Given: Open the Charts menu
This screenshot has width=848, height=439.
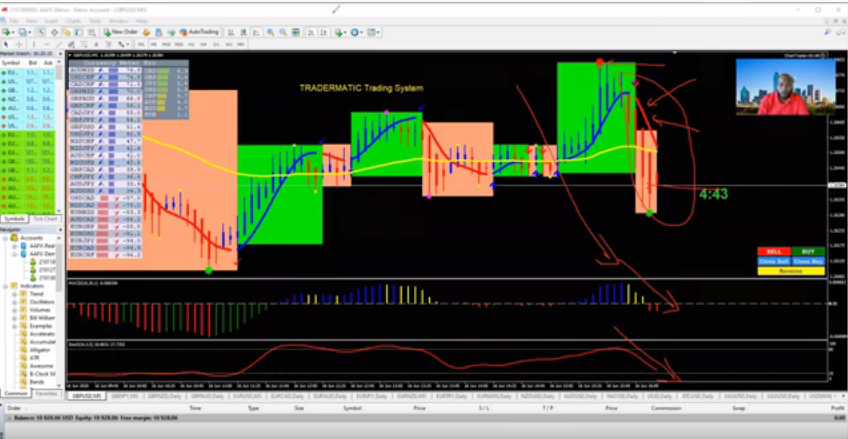Looking at the screenshot, I should pyautogui.click(x=74, y=21).
